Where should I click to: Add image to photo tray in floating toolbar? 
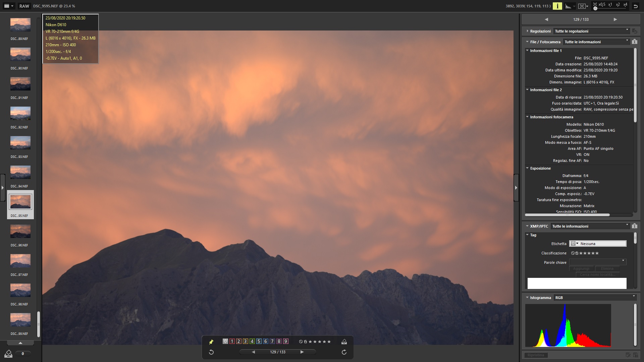coord(344,342)
